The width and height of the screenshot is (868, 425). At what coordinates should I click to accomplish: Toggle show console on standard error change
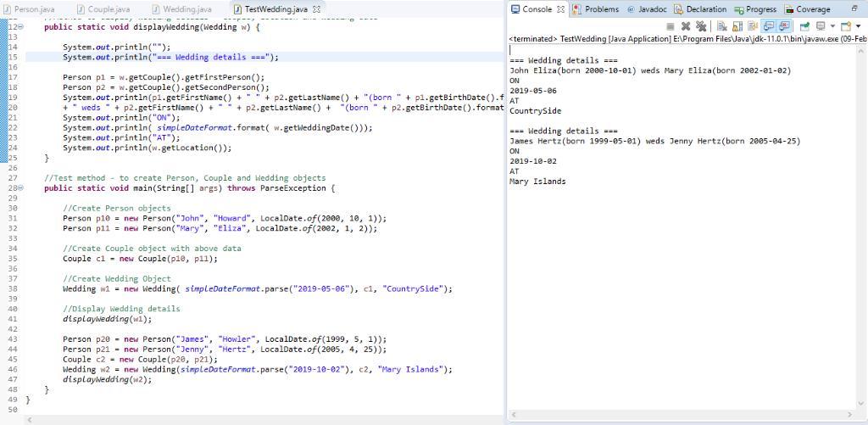tap(784, 26)
